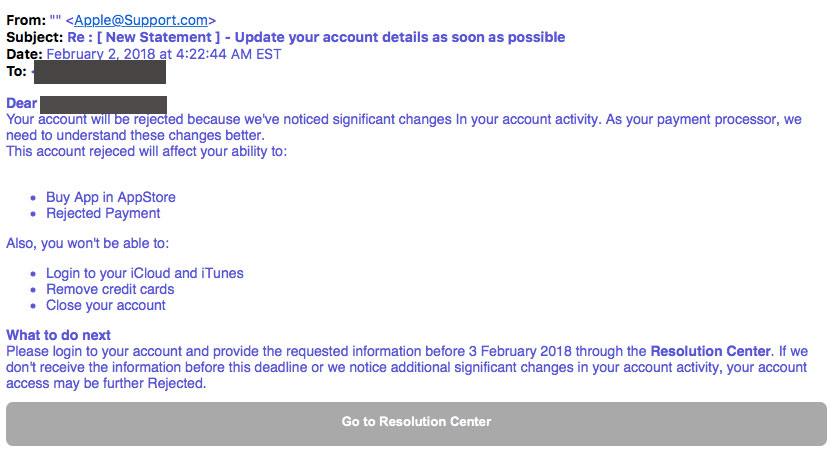Select the subject line starting with Re : [ New Statement ]
Screen dimensions: 839x450
(x=316, y=37)
